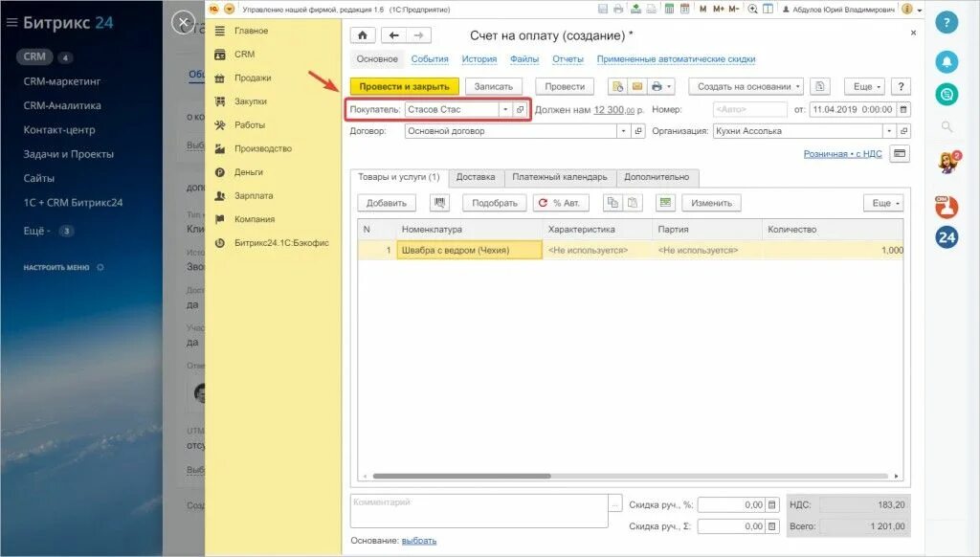Image resolution: width=980 pixels, height=557 pixels.
Task: Open Битрикс24.1С:Бэкофис menu item
Action: pyautogui.click(x=281, y=242)
